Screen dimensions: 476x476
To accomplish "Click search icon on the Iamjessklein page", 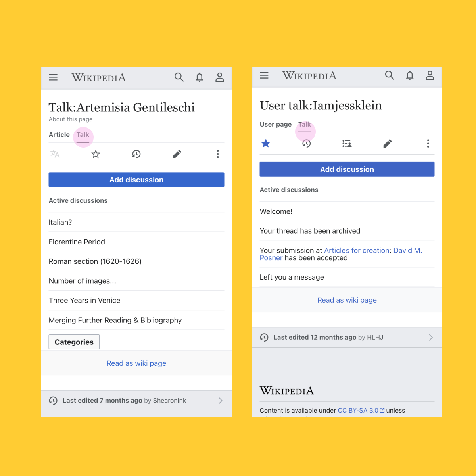I will pyautogui.click(x=390, y=75).
